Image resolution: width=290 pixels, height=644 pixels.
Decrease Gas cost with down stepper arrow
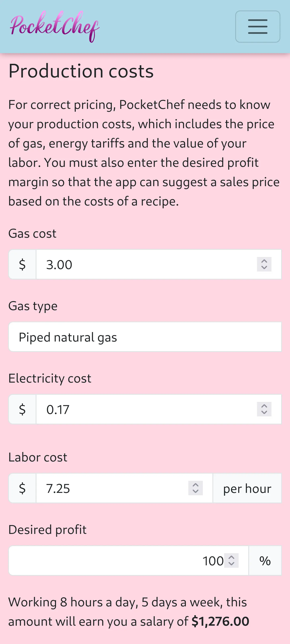[264, 267]
